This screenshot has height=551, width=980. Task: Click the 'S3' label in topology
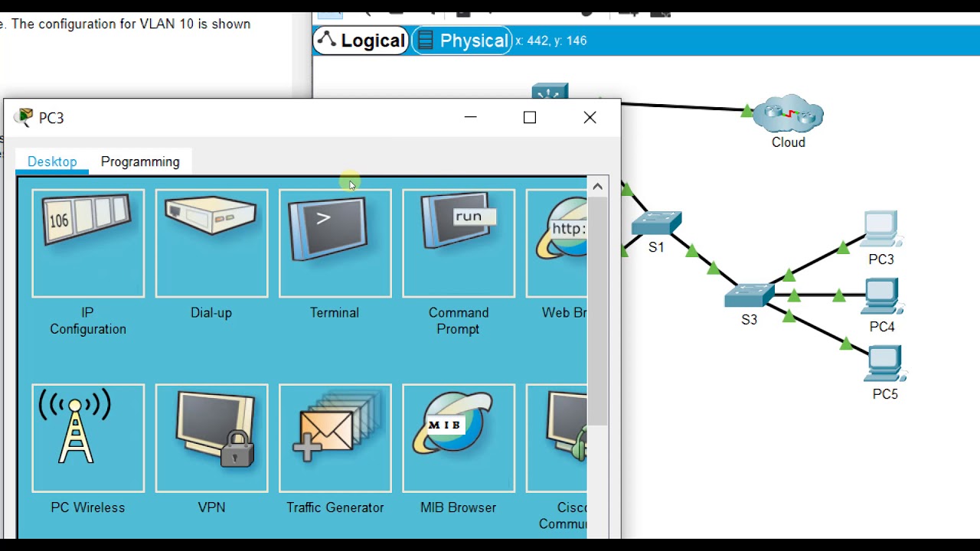749,320
